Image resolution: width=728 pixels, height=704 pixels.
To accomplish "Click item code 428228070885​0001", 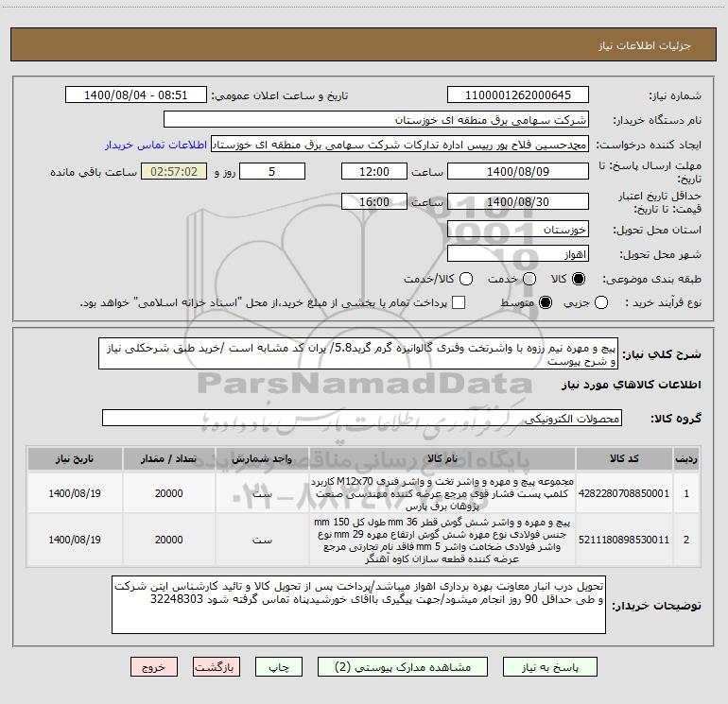I will 624,493.
